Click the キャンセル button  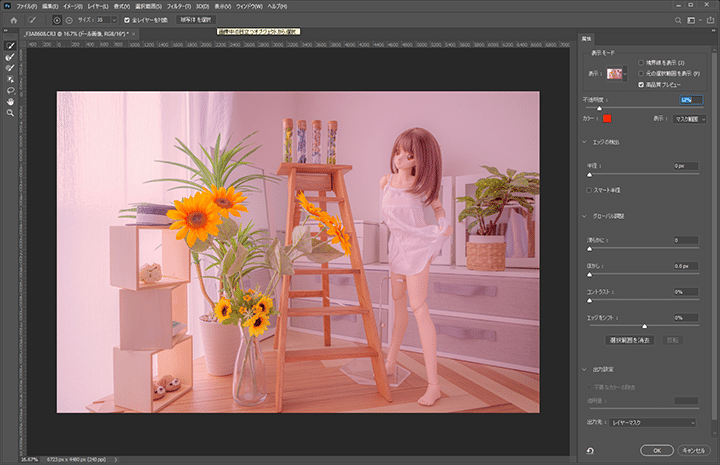tap(694, 450)
